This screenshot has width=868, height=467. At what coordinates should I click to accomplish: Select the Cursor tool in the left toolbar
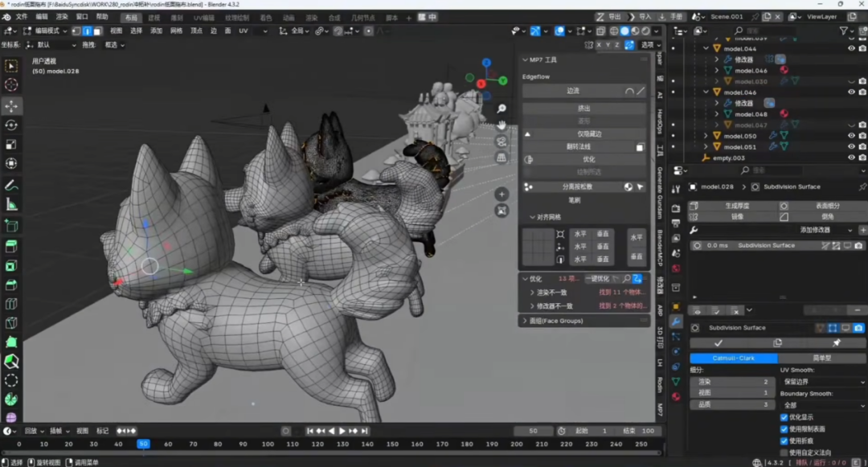pyautogui.click(x=11, y=84)
